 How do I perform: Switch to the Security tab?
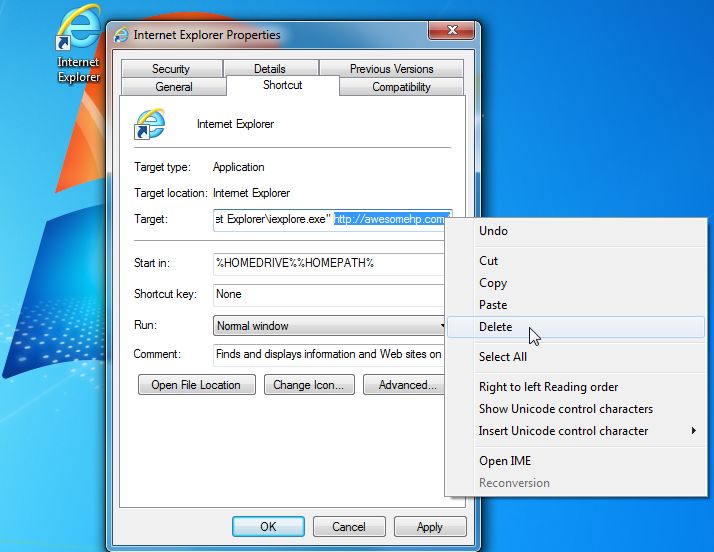[x=171, y=69]
